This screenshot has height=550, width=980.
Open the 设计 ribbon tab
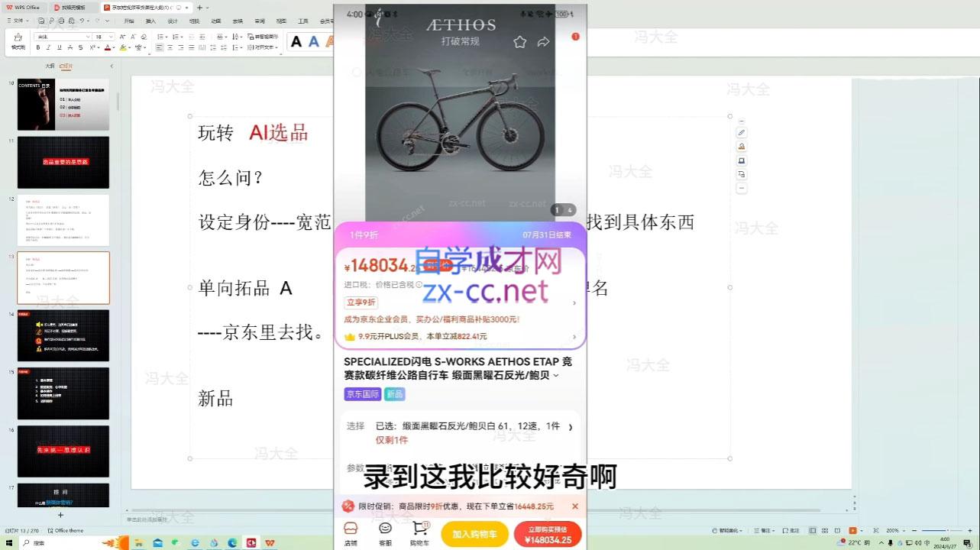click(x=173, y=21)
